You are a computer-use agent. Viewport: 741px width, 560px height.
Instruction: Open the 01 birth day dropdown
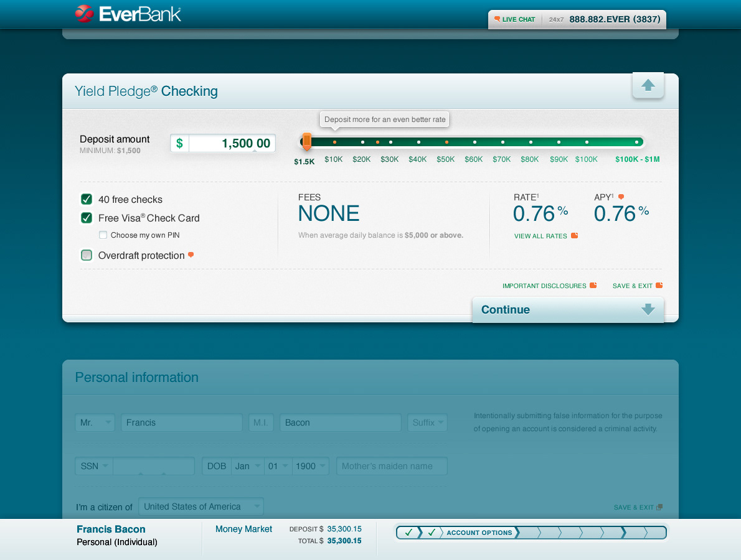click(x=278, y=466)
